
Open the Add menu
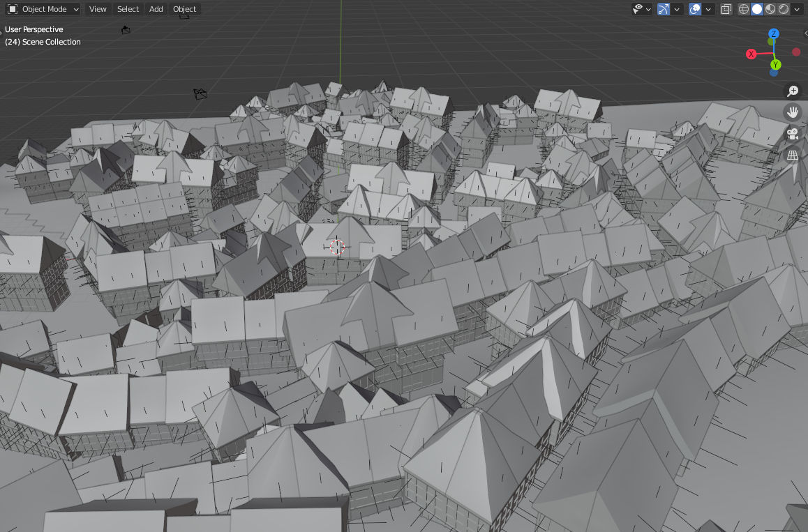coord(156,9)
